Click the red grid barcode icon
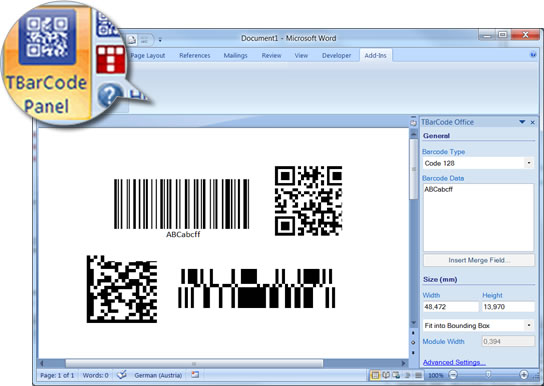This screenshot has height=386, width=544. 111,60
